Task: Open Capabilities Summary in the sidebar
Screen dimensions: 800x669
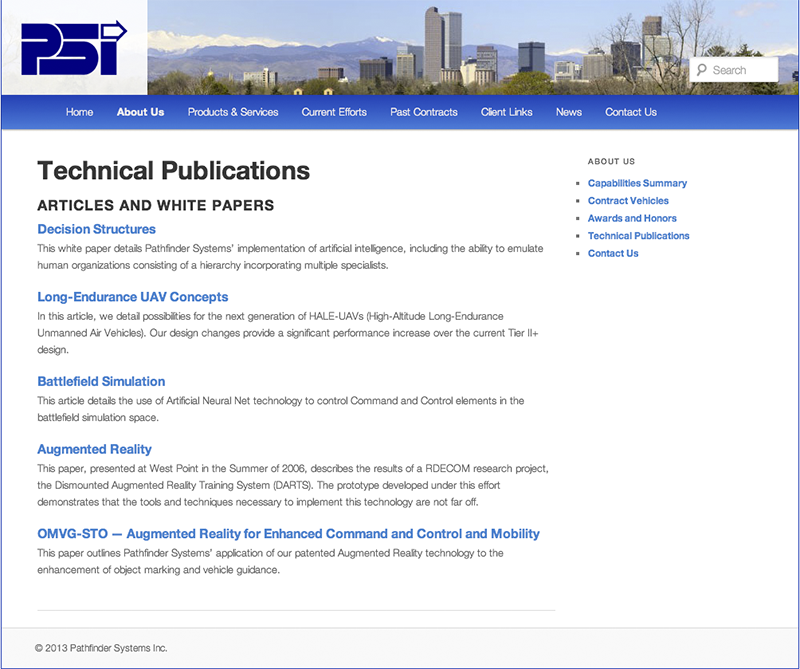Action: [637, 183]
